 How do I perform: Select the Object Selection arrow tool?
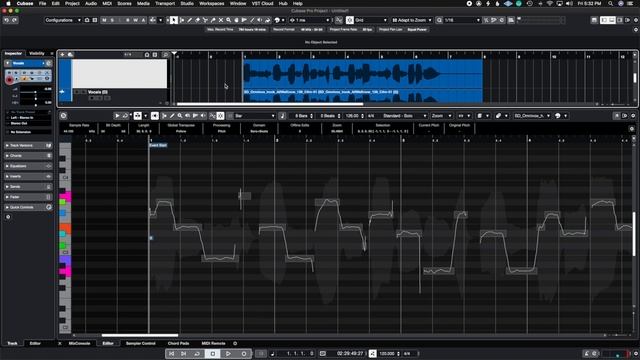(x=174, y=20)
